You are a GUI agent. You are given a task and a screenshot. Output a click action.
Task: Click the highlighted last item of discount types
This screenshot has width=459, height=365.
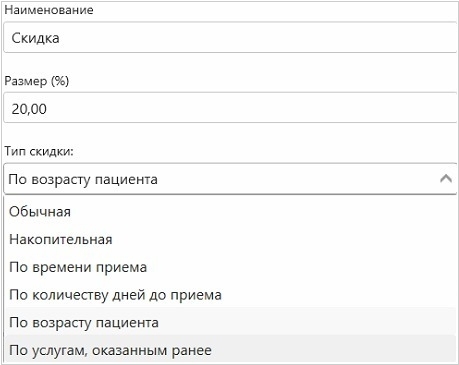click(x=231, y=350)
